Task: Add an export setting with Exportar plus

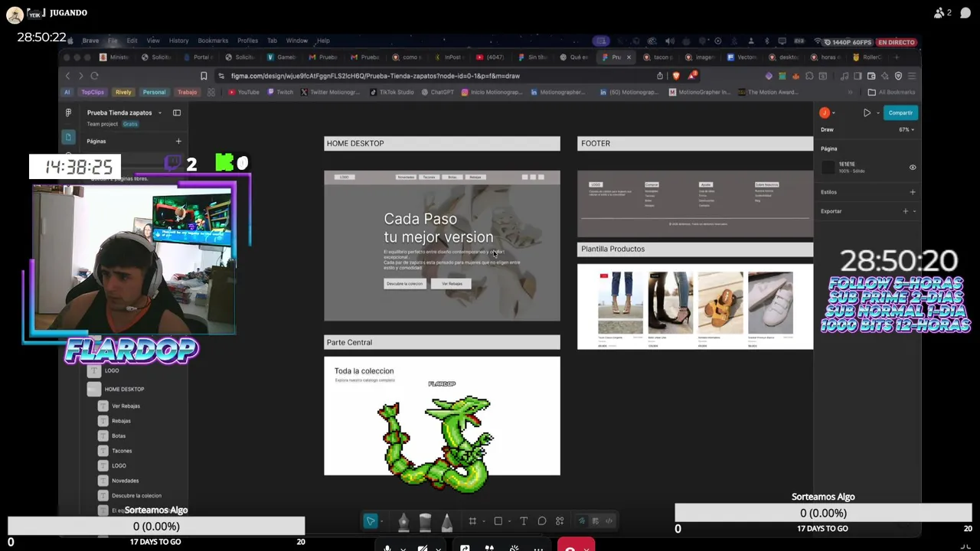Action: tap(905, 211)
